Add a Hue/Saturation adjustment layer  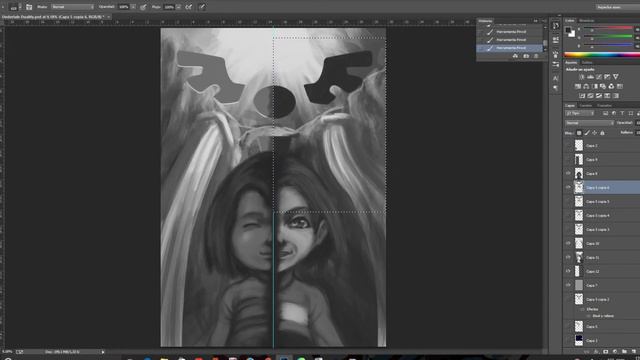tap(578, 86)
